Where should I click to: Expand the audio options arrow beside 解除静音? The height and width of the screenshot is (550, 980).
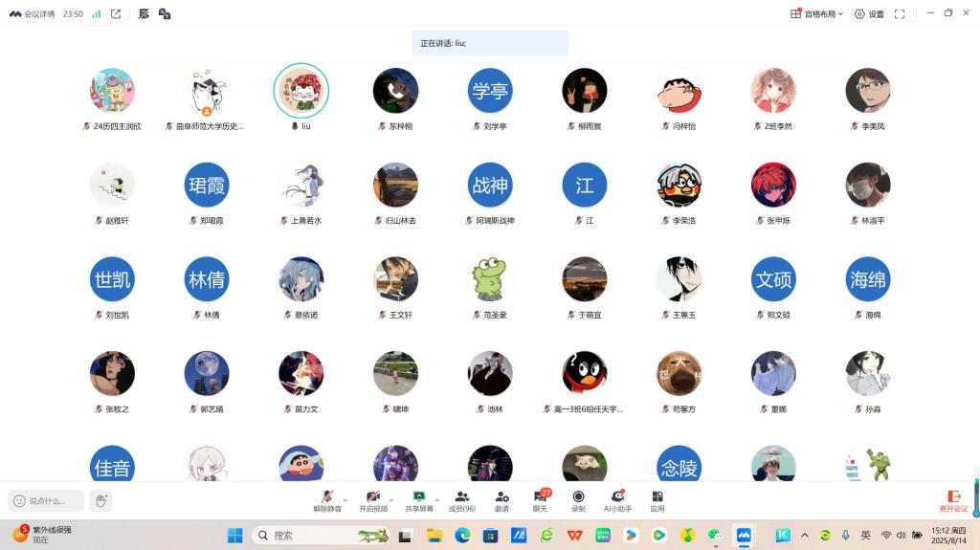pyautogui.click(x=345, y=499)
